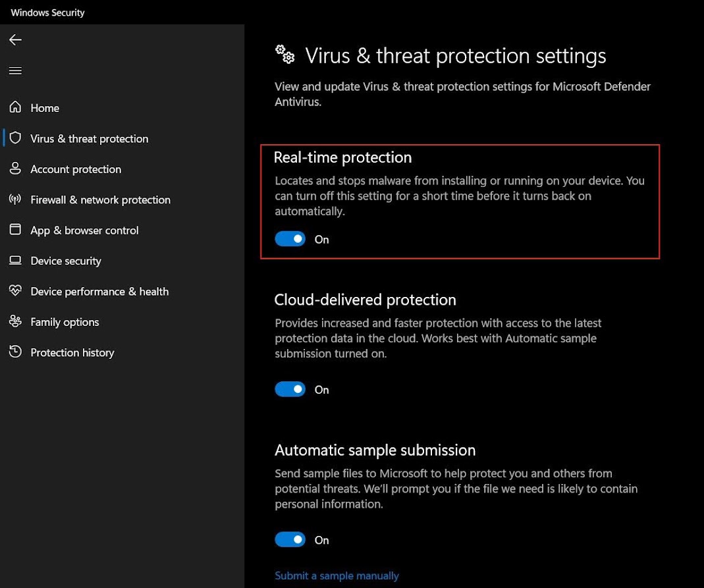Click the settings gears icon beside page title

click(285, 55)
